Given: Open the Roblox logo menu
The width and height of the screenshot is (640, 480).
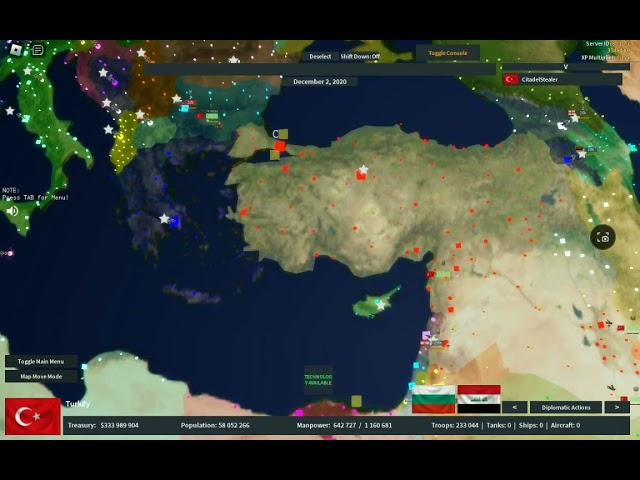Looking at the screenshot, I should click(16, 50).
